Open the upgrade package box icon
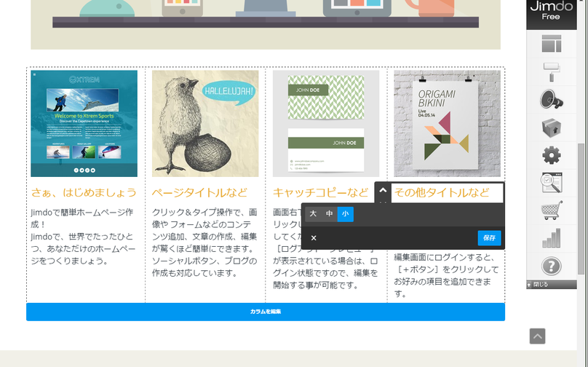The height and width of the screenshot is (367, 588). click(x=552, y=127)
